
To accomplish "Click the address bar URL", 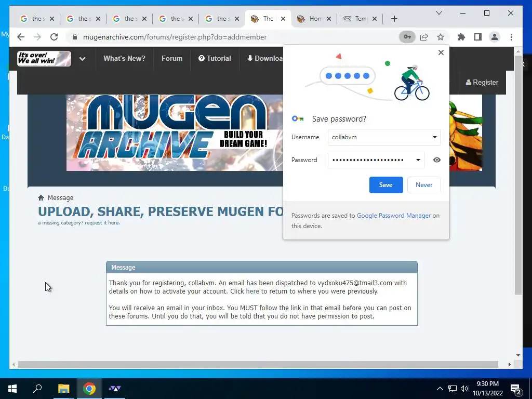I will 175,37.
